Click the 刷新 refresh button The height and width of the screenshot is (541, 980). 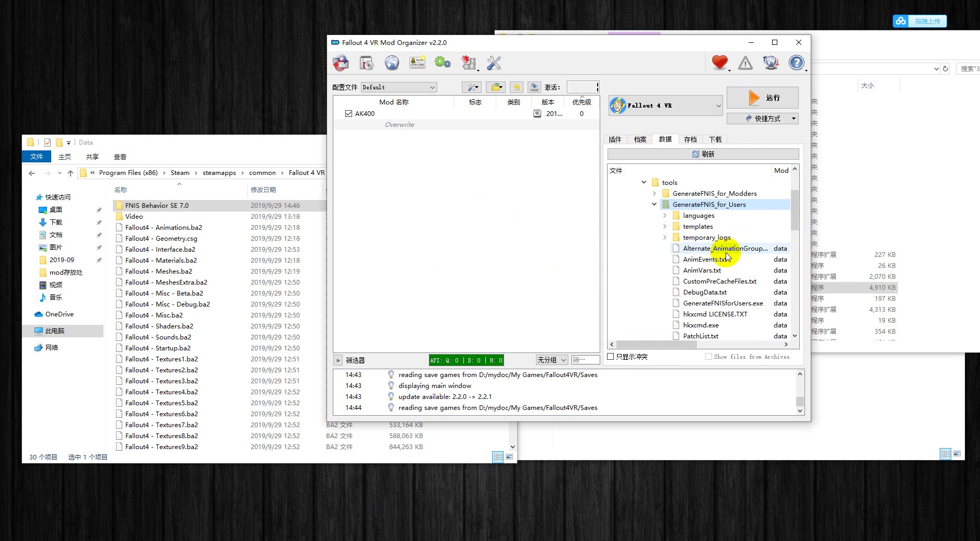pos(703,154)
